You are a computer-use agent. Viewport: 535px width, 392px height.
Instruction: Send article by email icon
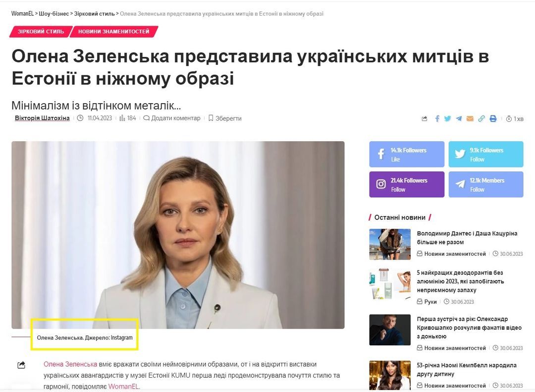(x=470, y=118)
